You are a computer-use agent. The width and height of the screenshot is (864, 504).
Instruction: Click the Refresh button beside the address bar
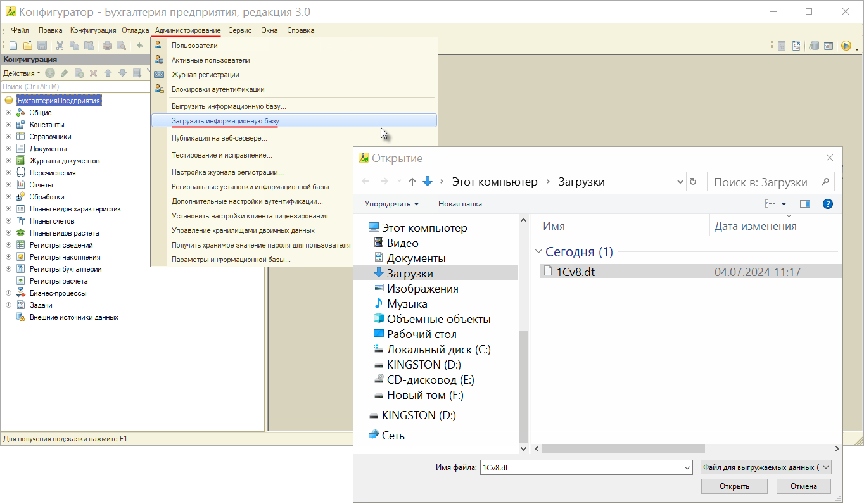693,182
